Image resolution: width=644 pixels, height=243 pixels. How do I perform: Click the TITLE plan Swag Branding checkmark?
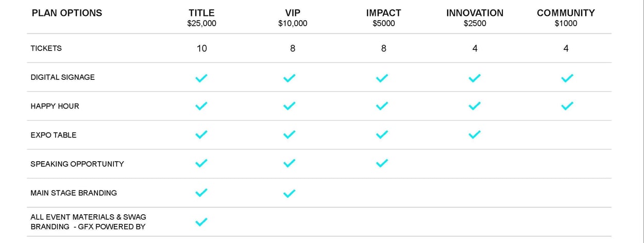coord(201,222)
